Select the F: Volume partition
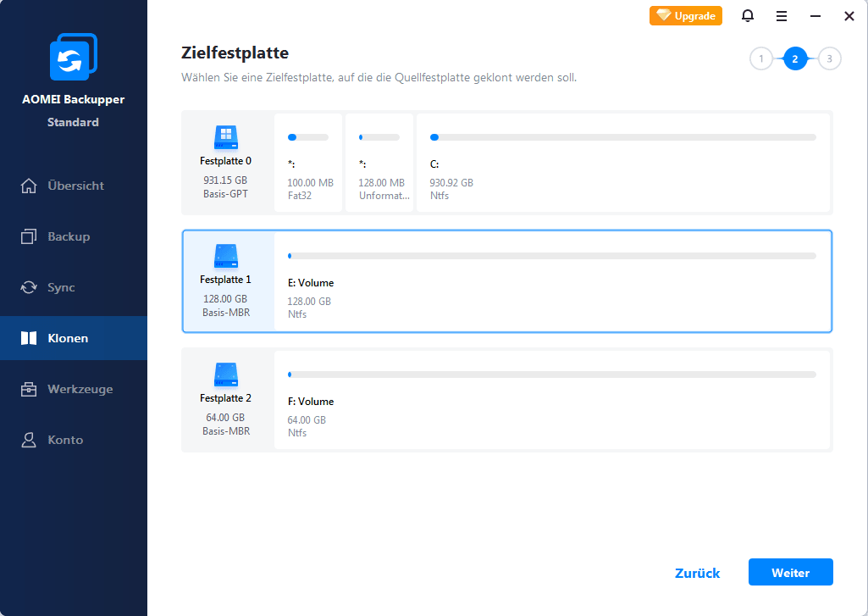The height and width of the screenshot is (616, 868). coord(552,398)
